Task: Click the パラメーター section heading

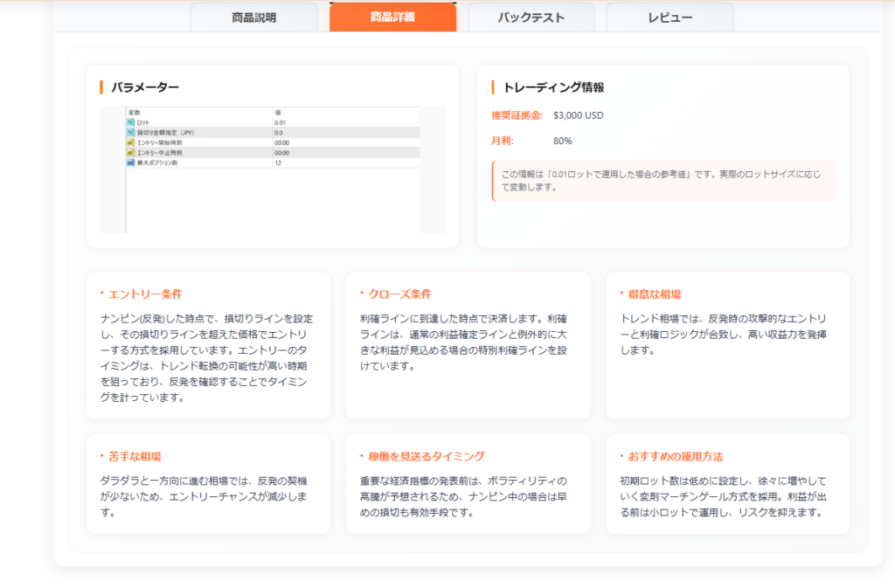Action: tap(145, 87)
